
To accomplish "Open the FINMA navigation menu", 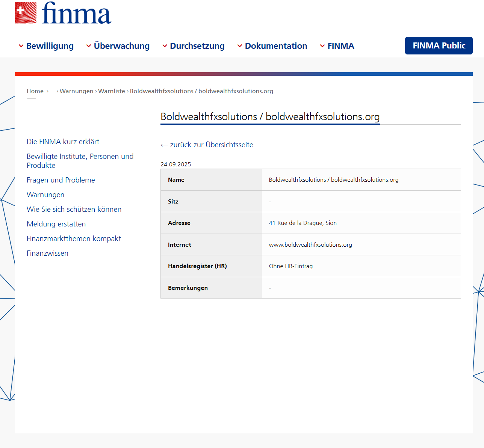I will tap(341, 46).
